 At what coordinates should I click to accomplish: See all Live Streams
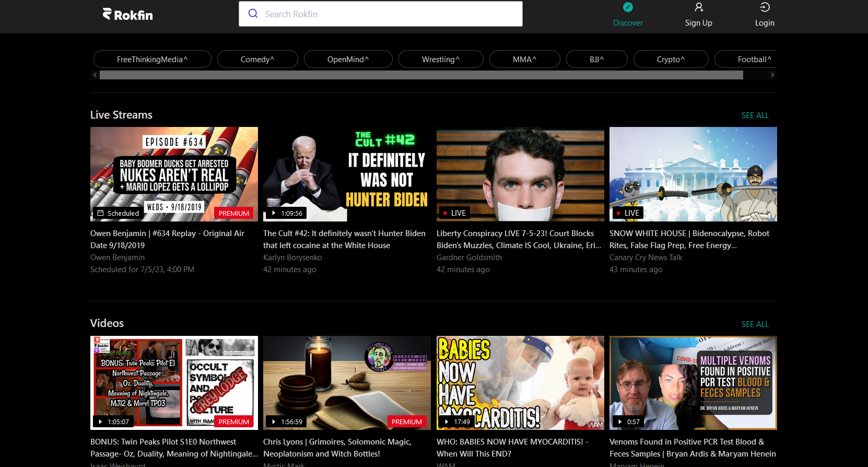click(x=755, y=115)
